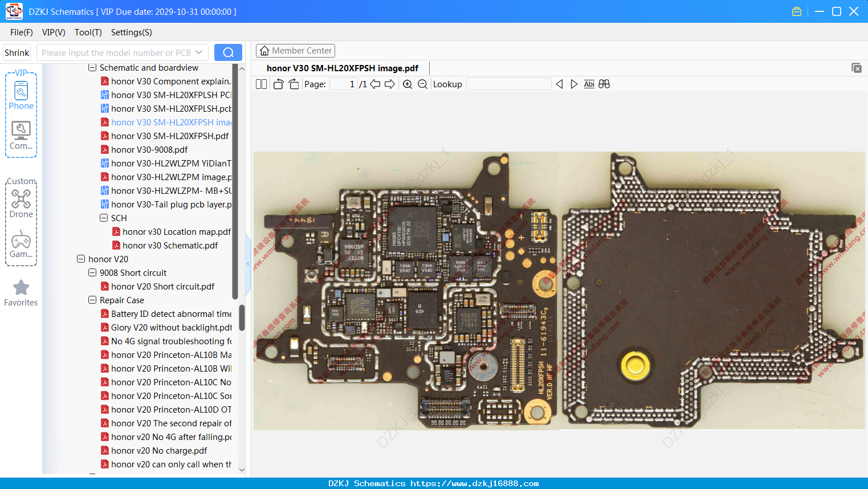The image size is (868, 489).
Task: Open the yellow toolbox icon in title bar
Action: pyautogui.click(x=797, y=11)
